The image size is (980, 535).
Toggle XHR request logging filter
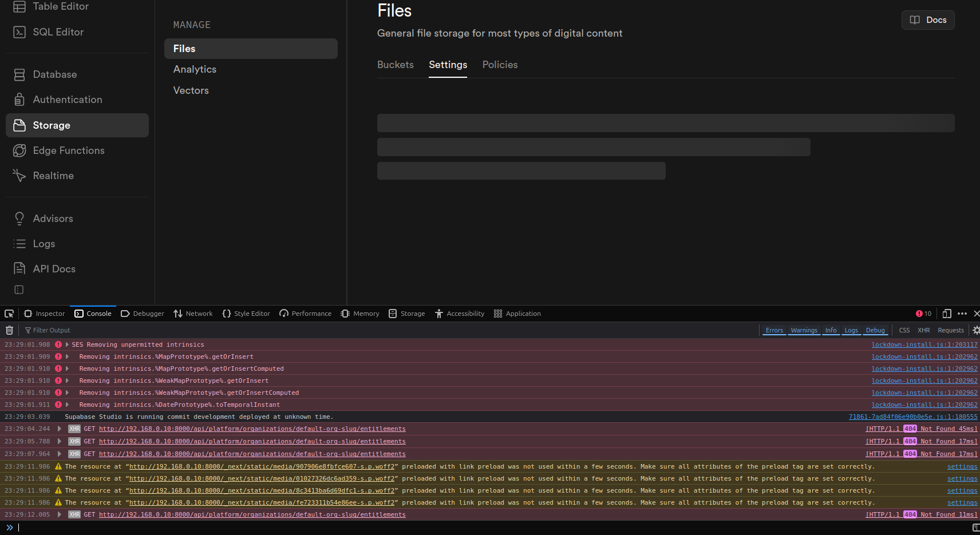click(x=923, y=330)
